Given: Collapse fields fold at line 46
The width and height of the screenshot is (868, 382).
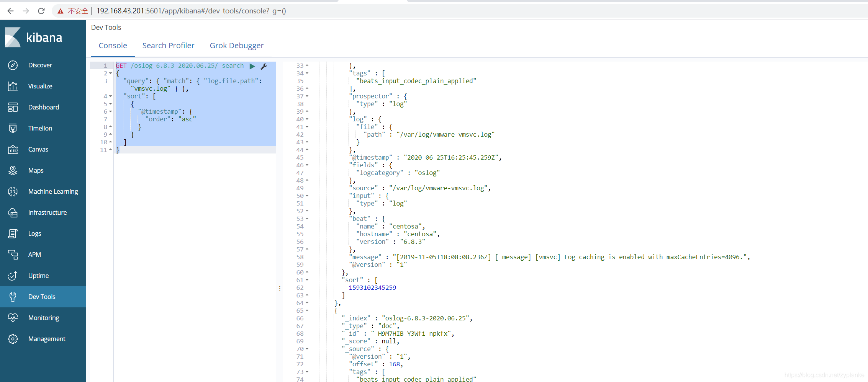Looking at the screenshot, I should [x=307, y=165].
